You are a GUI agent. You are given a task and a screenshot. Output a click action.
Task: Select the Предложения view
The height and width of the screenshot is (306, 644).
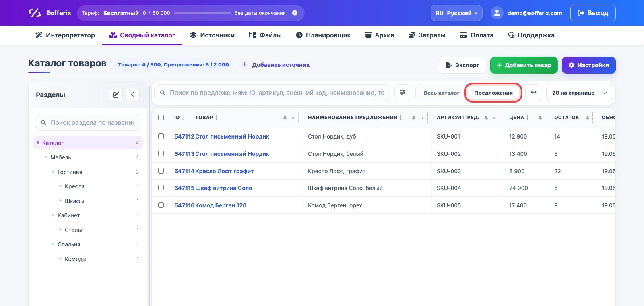coord(493,93)
